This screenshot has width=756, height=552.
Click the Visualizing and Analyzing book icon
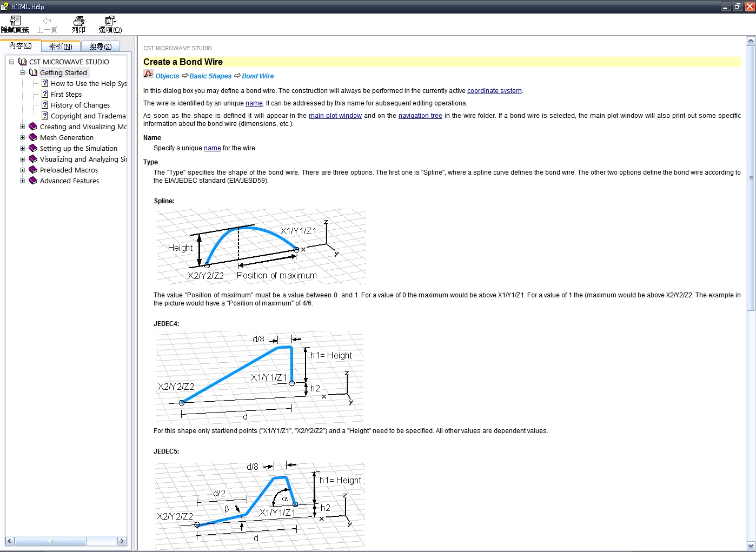[33, 159]
